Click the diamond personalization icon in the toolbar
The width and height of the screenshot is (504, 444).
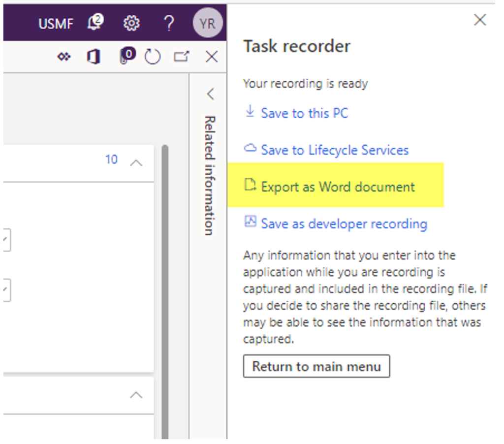[x=63, y=56]
